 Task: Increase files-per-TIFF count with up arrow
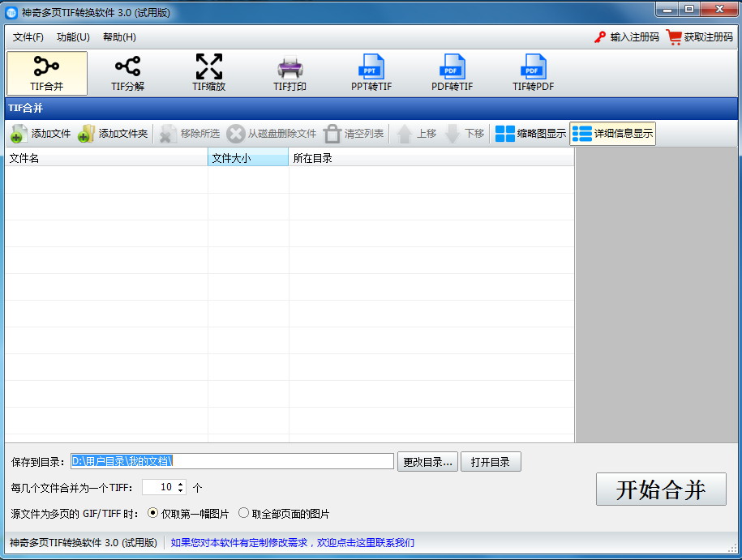[x=180, y=484]
